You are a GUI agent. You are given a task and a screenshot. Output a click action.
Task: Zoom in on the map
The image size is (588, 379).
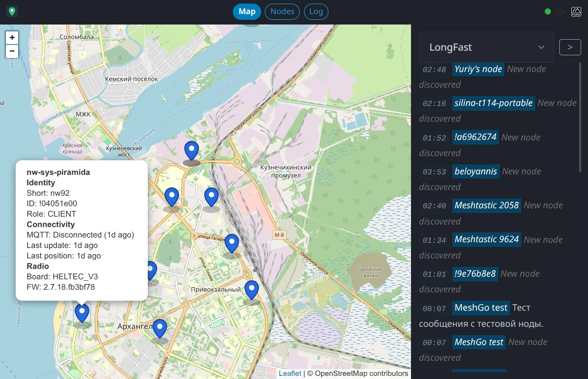pyautogui.click(x=12, y=38)
